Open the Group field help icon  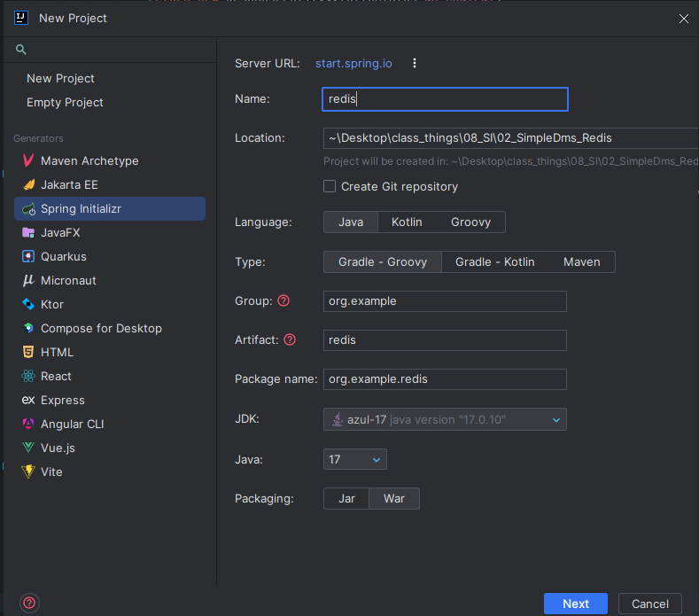pyautogui.click(x=283, y=300)
